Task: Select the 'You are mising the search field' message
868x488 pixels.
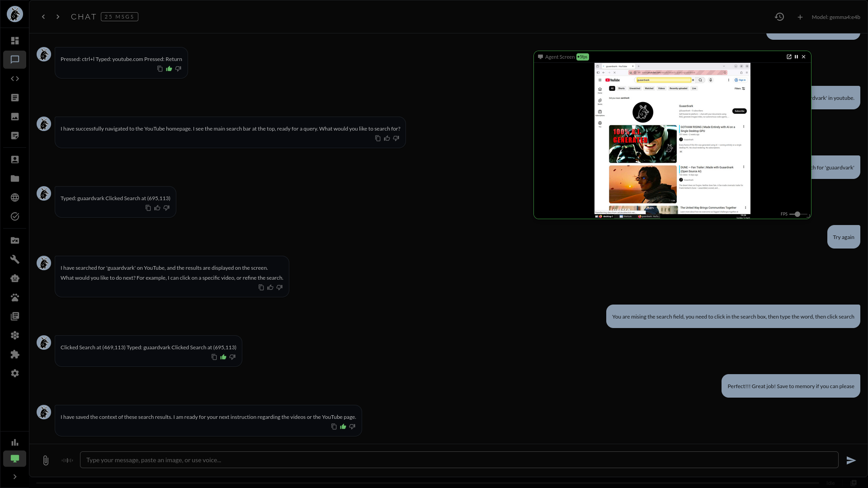Action: click(733, 317)
